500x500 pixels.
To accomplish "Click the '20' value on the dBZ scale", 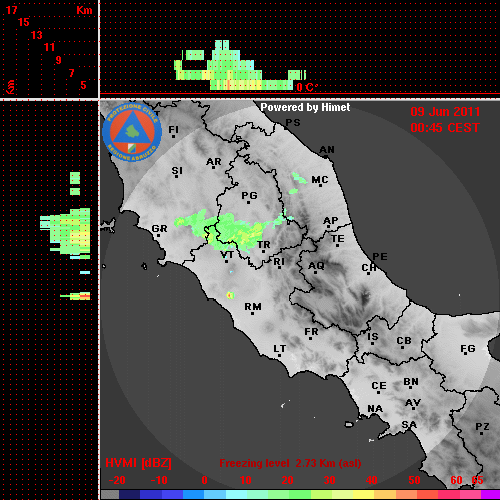I will pyautogui.click(x=287, y=480).
